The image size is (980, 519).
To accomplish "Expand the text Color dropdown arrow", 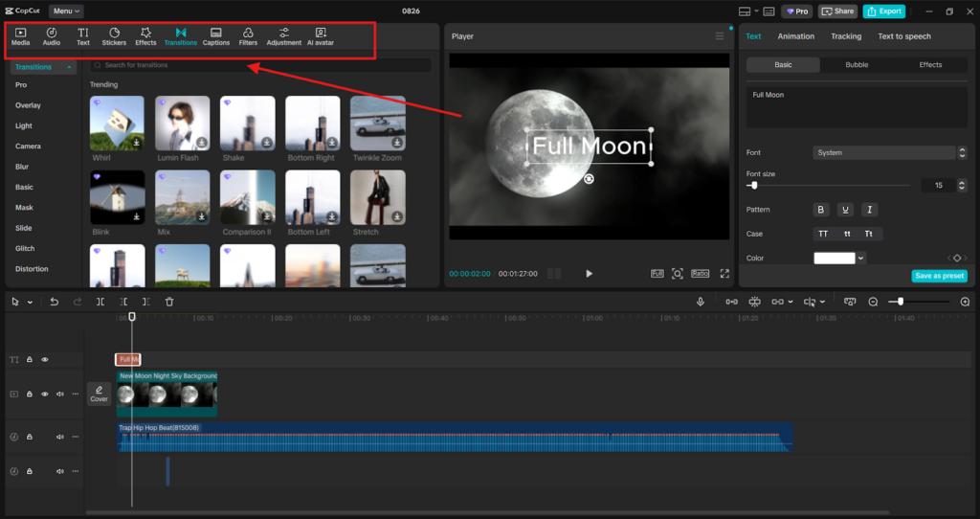I will 861,258.
